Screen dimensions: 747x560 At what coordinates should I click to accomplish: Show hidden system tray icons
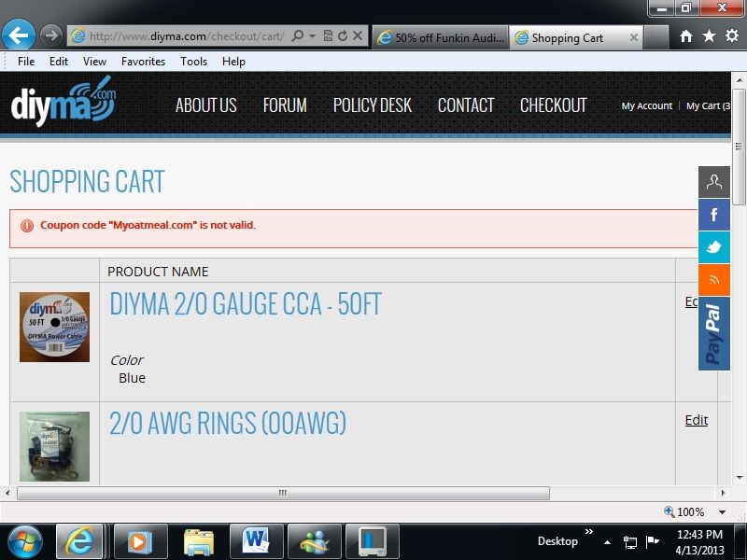608,541
